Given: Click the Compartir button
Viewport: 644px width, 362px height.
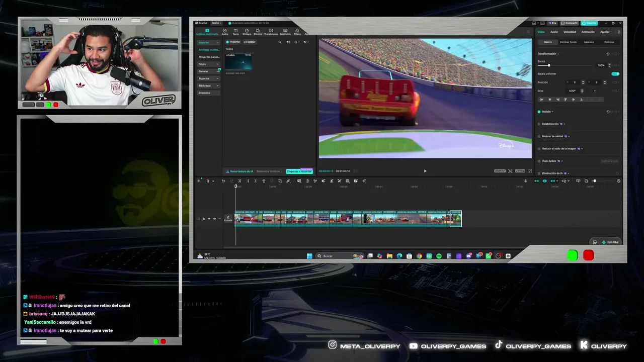Looking at the screenshot, I should 570,23.
